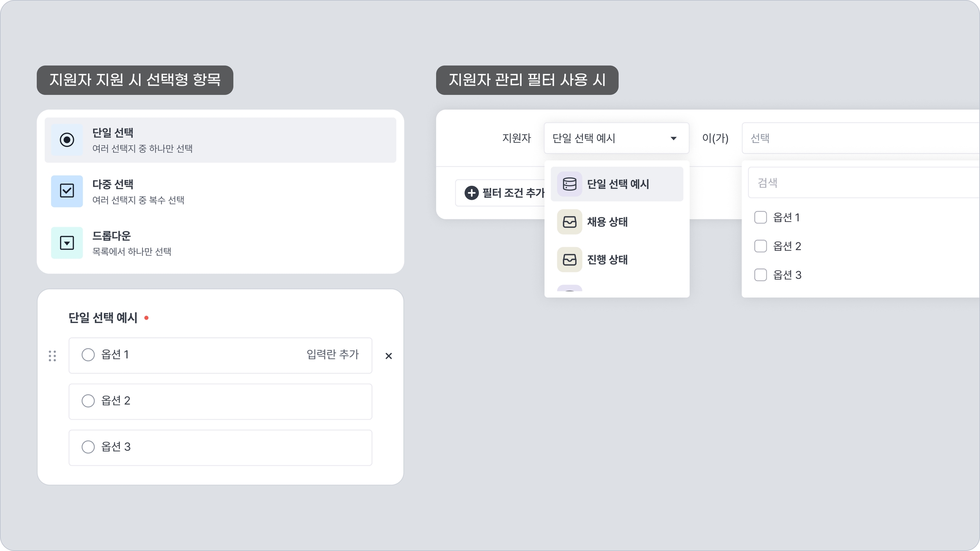Click the inbox icon beside 진행 상태
This screenshot has height=551, width=980.
[570, 259]
